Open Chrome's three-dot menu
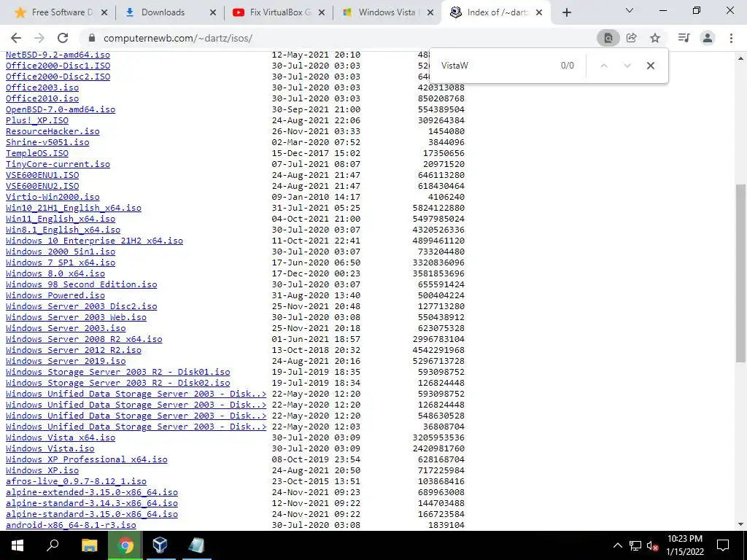The height and width of the screenshot is (560, 747). (731, 38)
